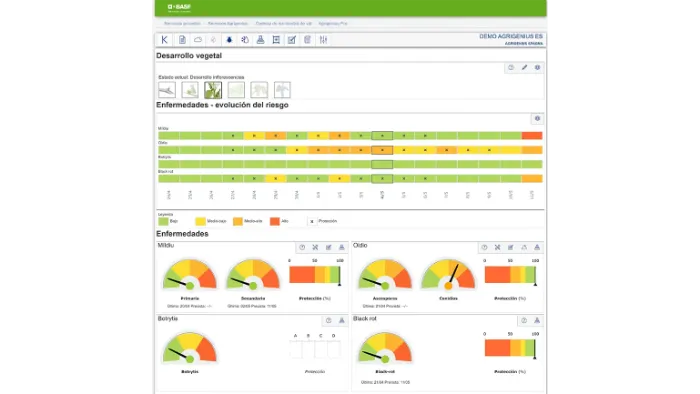700x394 pixels.
Task: Click the orange Alto legend color swatch
Action: 275,221
